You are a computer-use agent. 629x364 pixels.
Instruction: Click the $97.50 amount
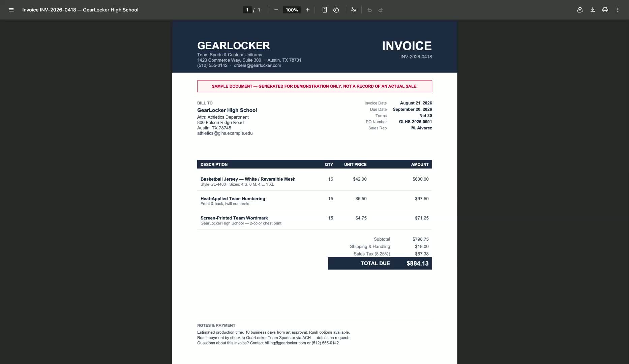(x=422, y=199)
